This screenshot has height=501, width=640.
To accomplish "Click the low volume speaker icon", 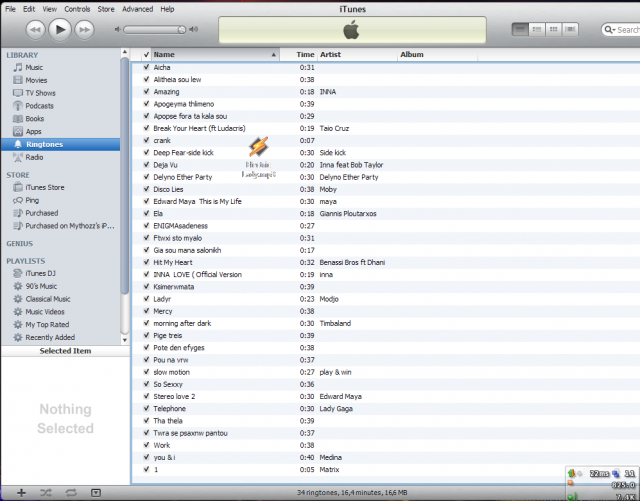I will coord(118,29).
